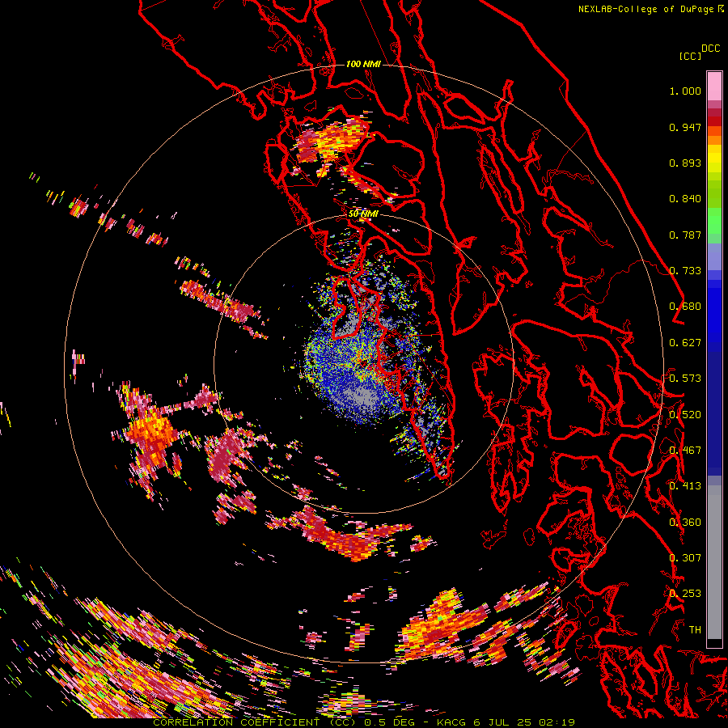This screenshot has width=728, height=728.
Task: Click the 0.947 scale value
Action: [x=685, y=127]
